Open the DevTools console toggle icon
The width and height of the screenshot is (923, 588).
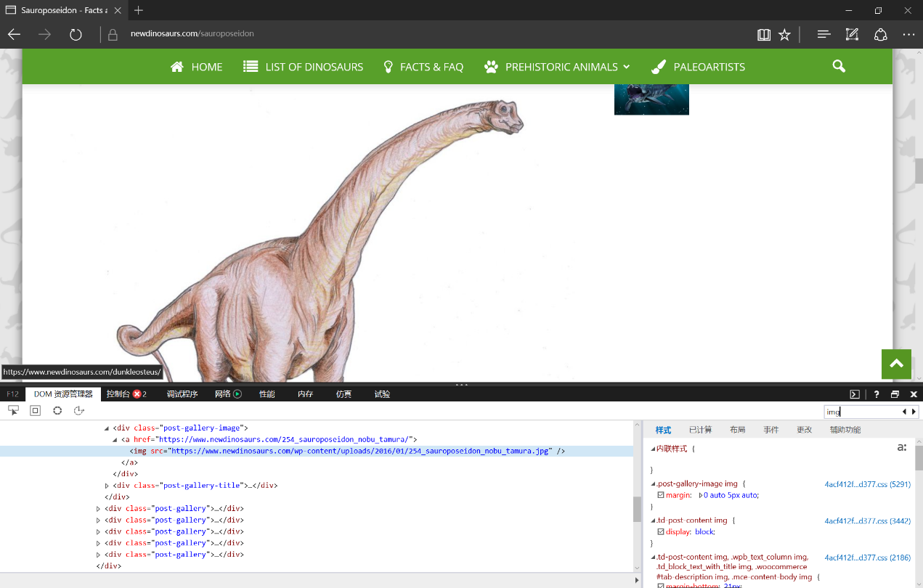pyautogui.click(x=855, y=394)
